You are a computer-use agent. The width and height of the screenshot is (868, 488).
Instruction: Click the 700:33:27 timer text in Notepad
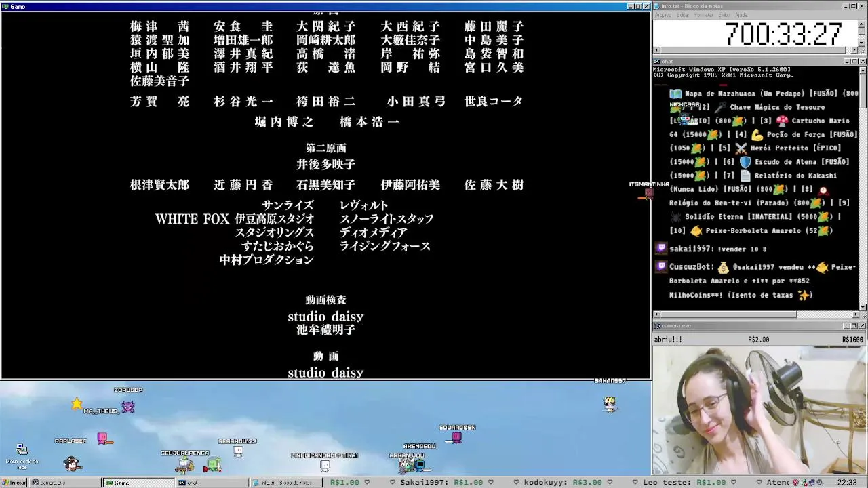tap(783, 34)
